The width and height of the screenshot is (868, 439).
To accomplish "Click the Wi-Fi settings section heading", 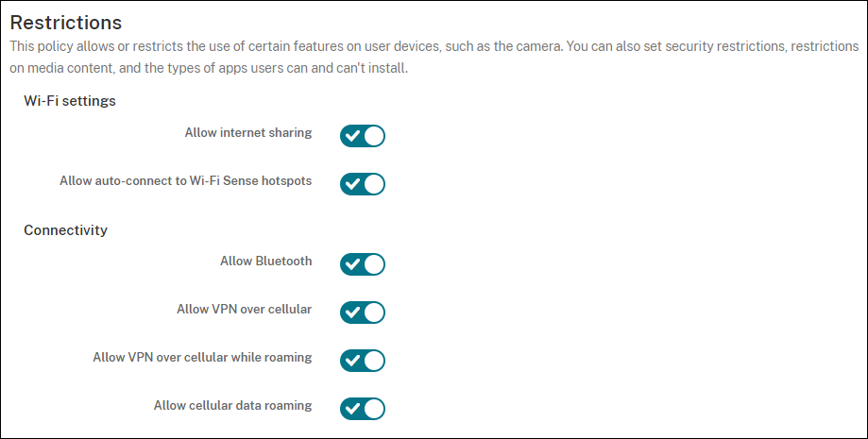I will (70, 101).
